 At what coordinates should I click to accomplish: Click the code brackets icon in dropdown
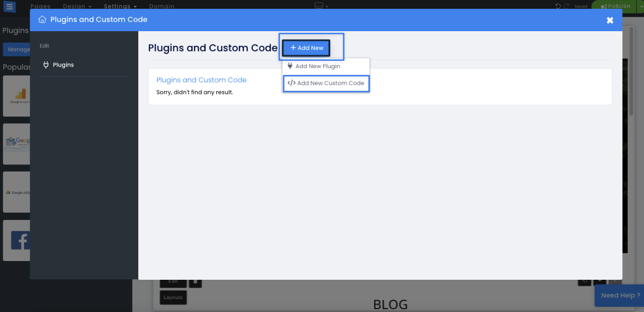pyautogui.click(x=291, y=83)
